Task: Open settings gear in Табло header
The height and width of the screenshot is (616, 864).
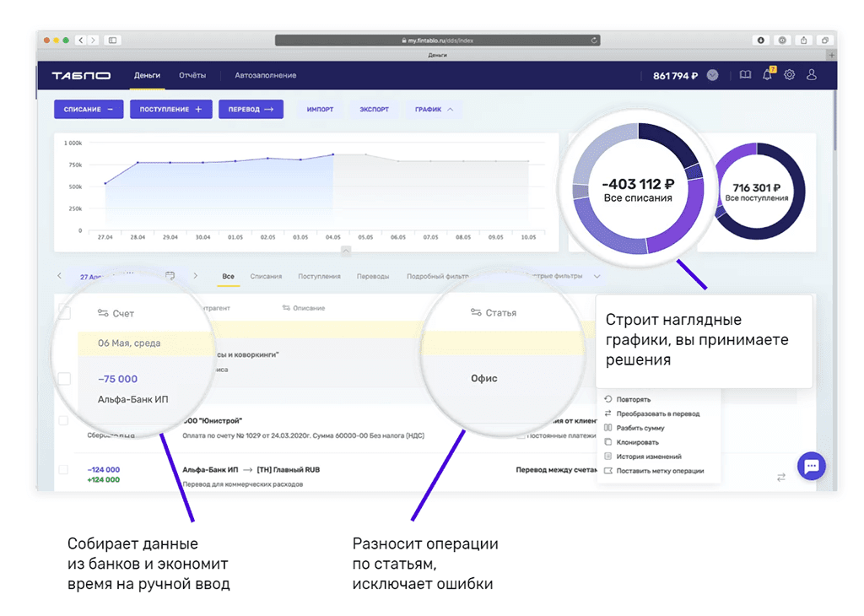Action: [790, 75]
